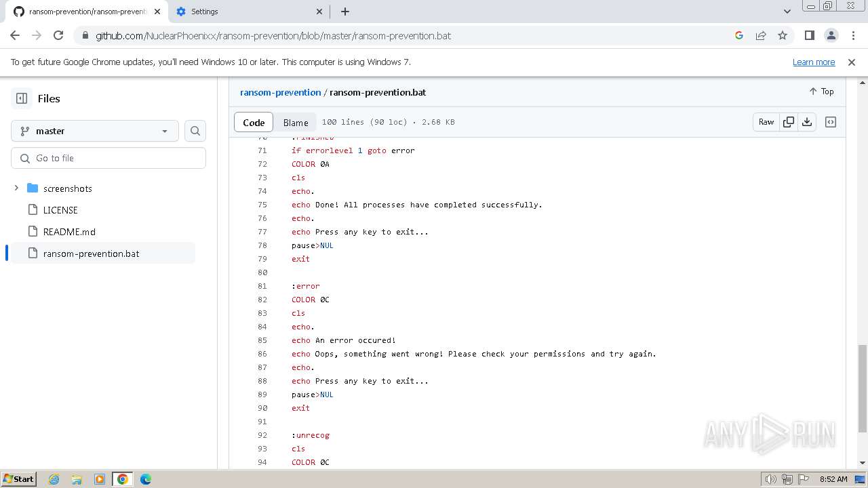The height and width of the screenshot is (488, 868).
Task: Bookmark this page star icon
Action: 783,35
